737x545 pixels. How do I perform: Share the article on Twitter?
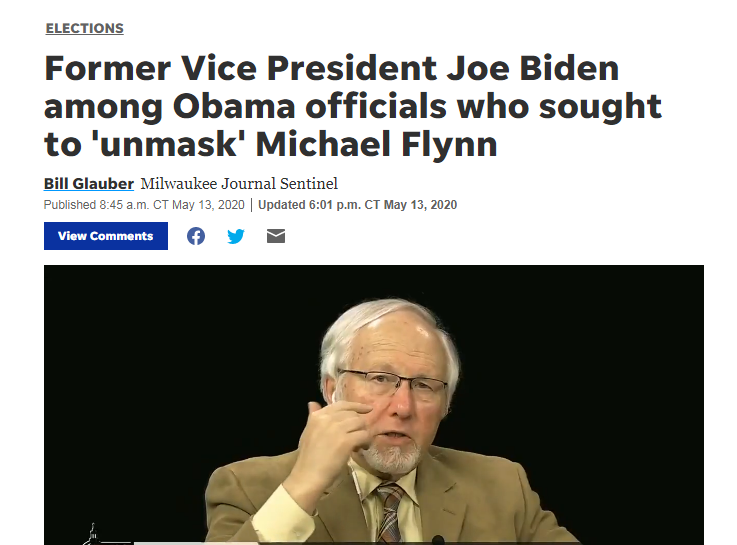click(x=235, y=236)
